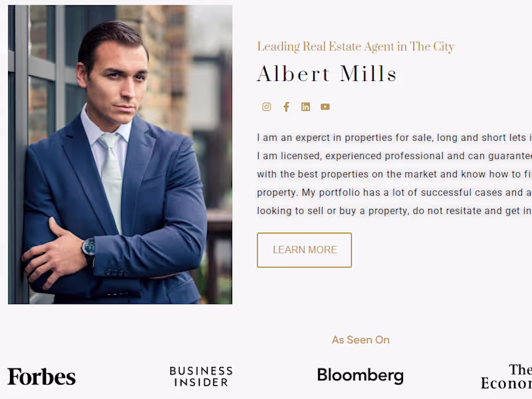532x399 pixels.
Task: Click the bio line starting 'I am an experct'
Action: 394,138
